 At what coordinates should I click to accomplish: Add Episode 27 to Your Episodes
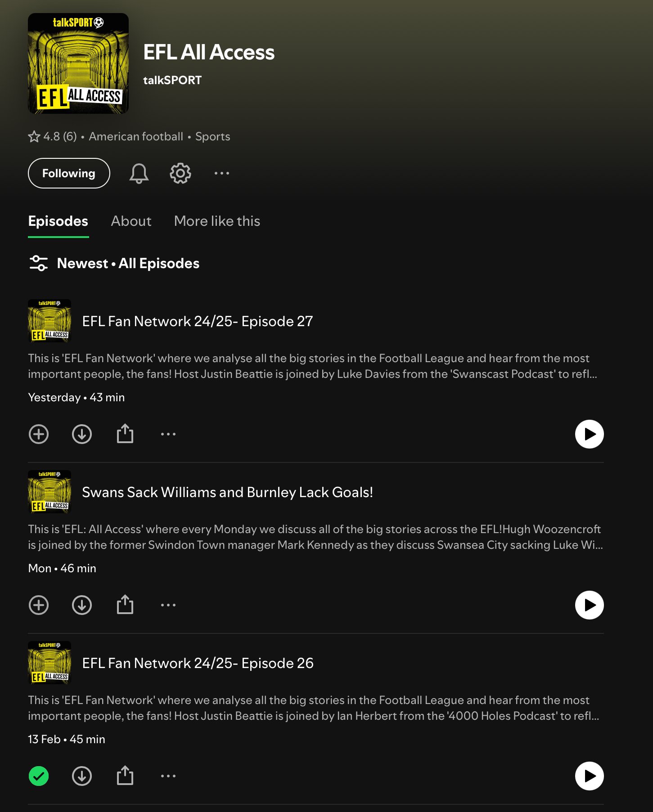click(x=39, y=434)
